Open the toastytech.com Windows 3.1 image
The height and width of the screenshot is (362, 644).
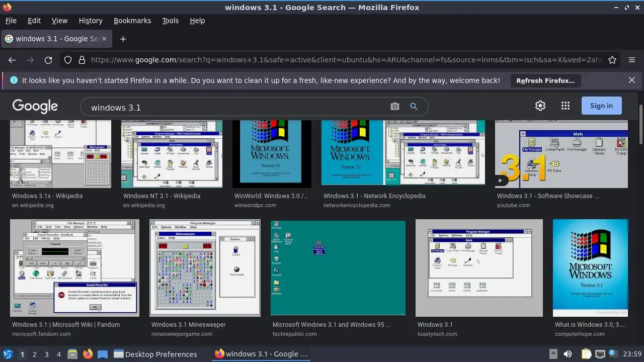(x=479, y=268)
